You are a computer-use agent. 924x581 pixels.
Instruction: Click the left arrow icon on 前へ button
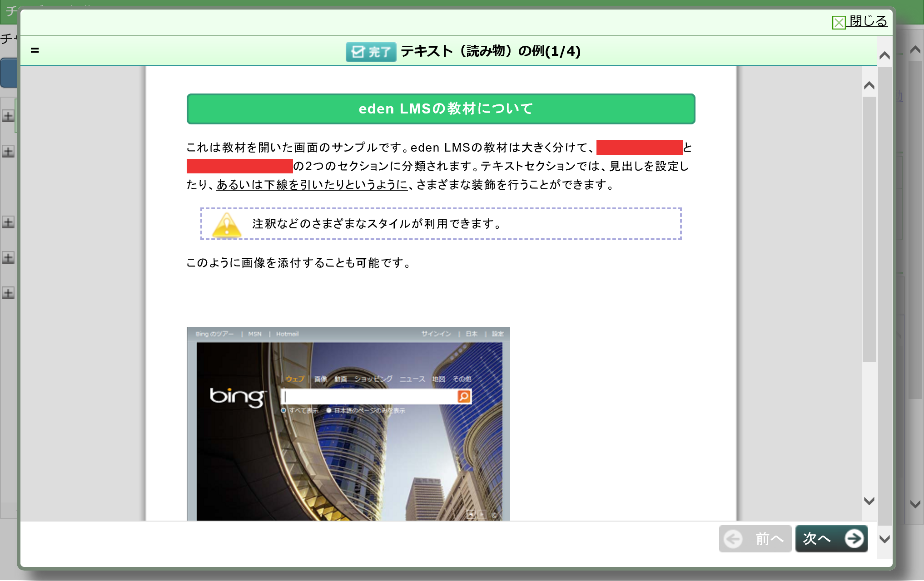733,539
